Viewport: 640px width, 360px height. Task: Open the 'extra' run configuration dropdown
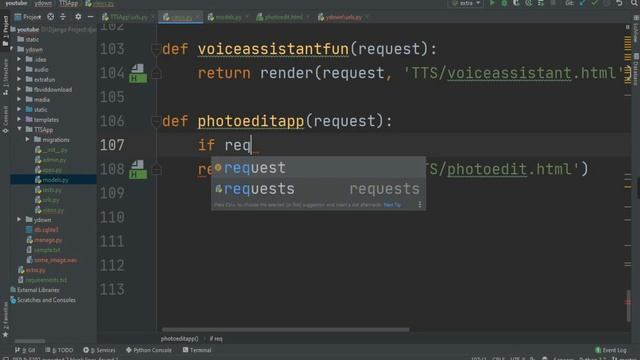click(x=467, y=3)
